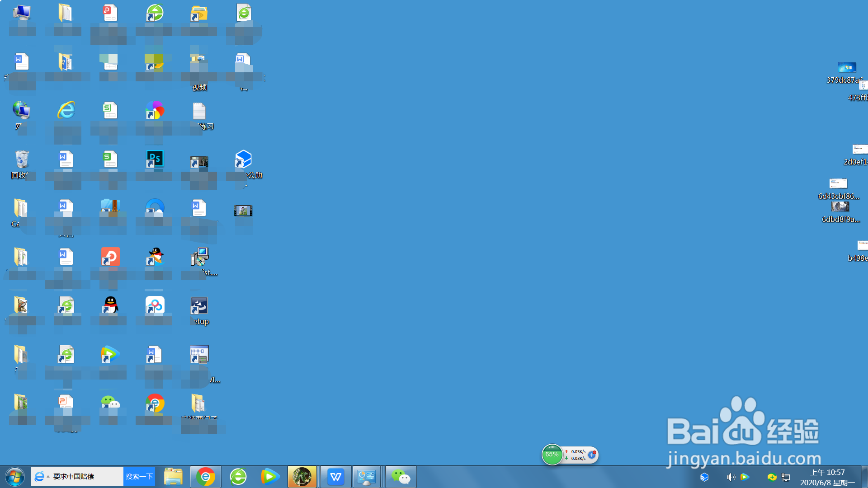Image resolution: width=868 pixels, height=488 pixels.
Task: Select the 6dbd8f9a image thumbnail on desktop
Action: point(840,207)
